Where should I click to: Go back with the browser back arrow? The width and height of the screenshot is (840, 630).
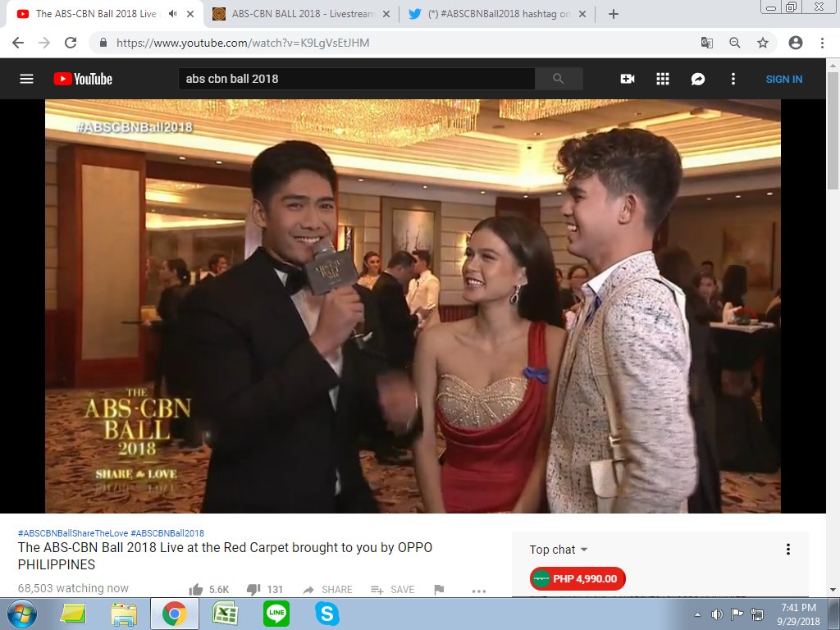pyautogui.click(x=18, y=43)
